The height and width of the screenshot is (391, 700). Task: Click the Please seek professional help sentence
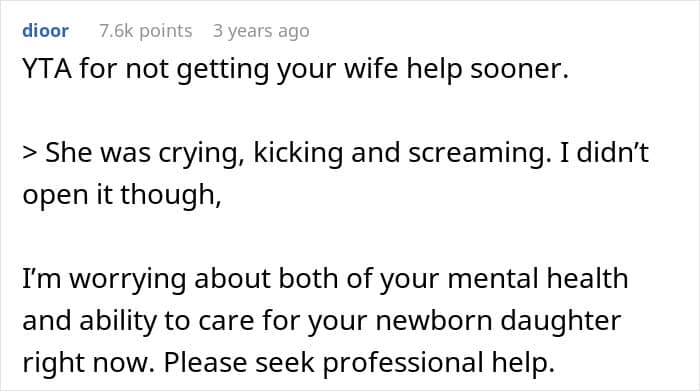pyautogui.click(x=359, y=362)
